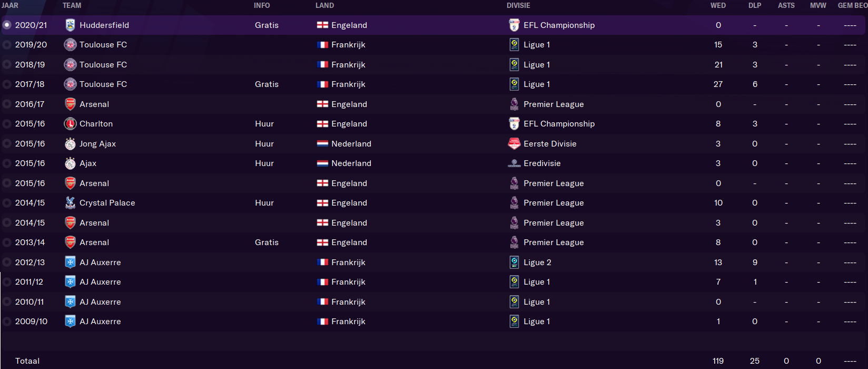Click the Eredivisie league icon
The image size is (868, 369).
coord(514,163)
